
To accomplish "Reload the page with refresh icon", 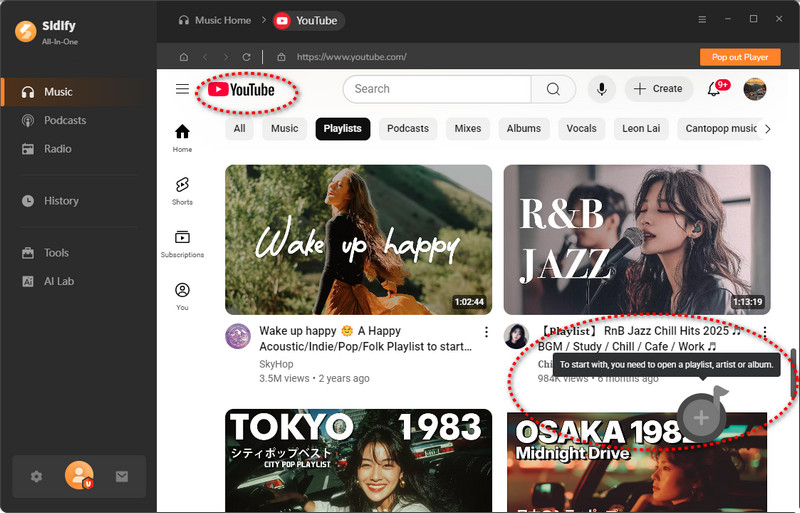I will coord(246,57).
